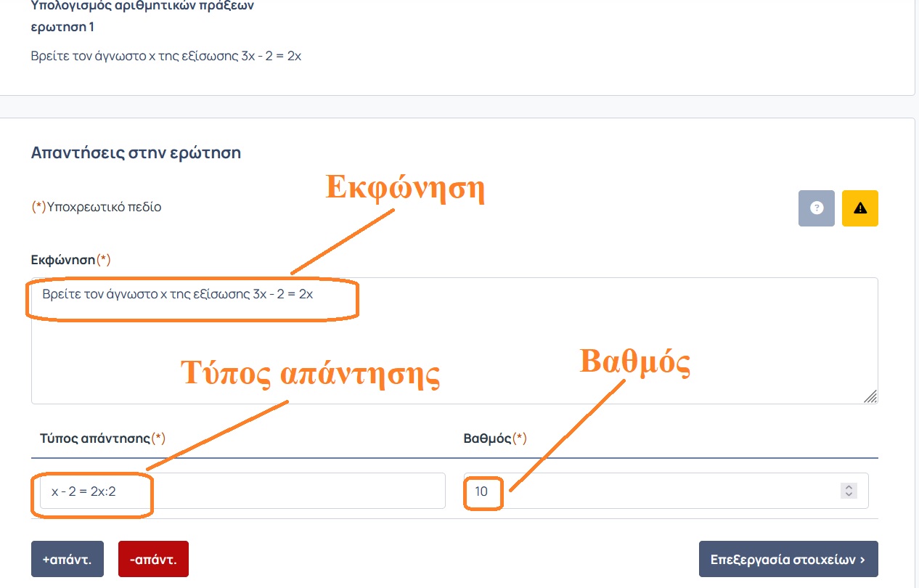Click the large orange Βαθμός annotation text
919x588 pixels.
(634, 362)
